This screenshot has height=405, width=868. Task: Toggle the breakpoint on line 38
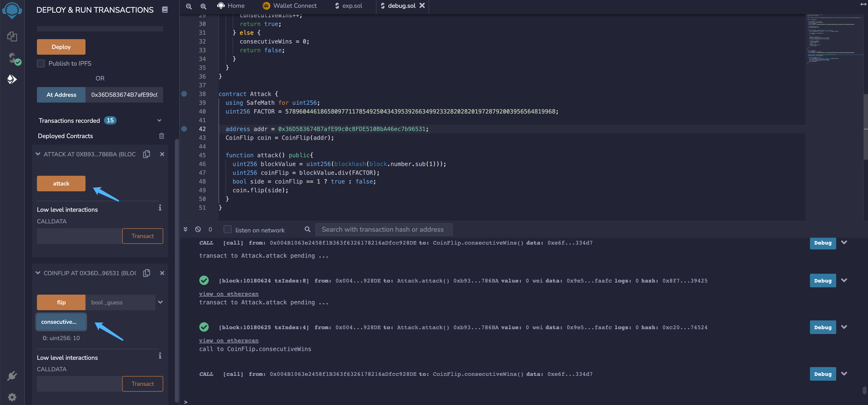point(184,94)
